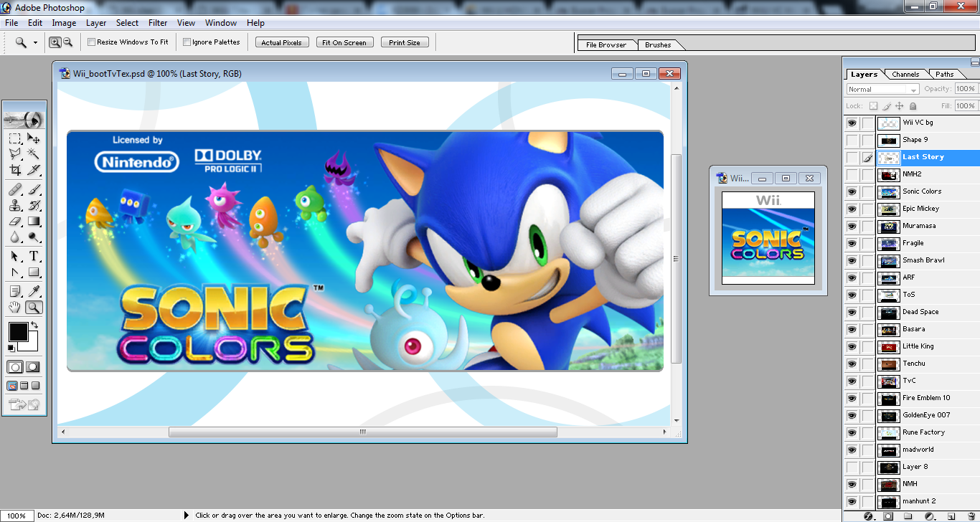Select the Slice tool
Screen dimensions: 980x522
tap(34, 171)
